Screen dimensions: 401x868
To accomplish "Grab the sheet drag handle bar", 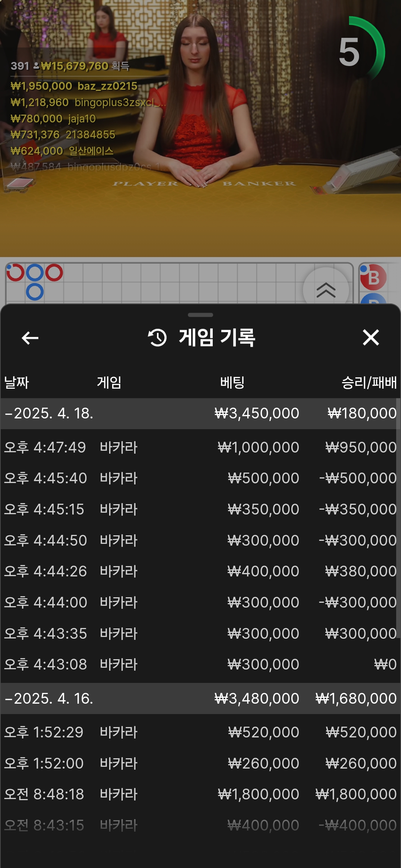I will pyautogui.click(x=200, y=315).
